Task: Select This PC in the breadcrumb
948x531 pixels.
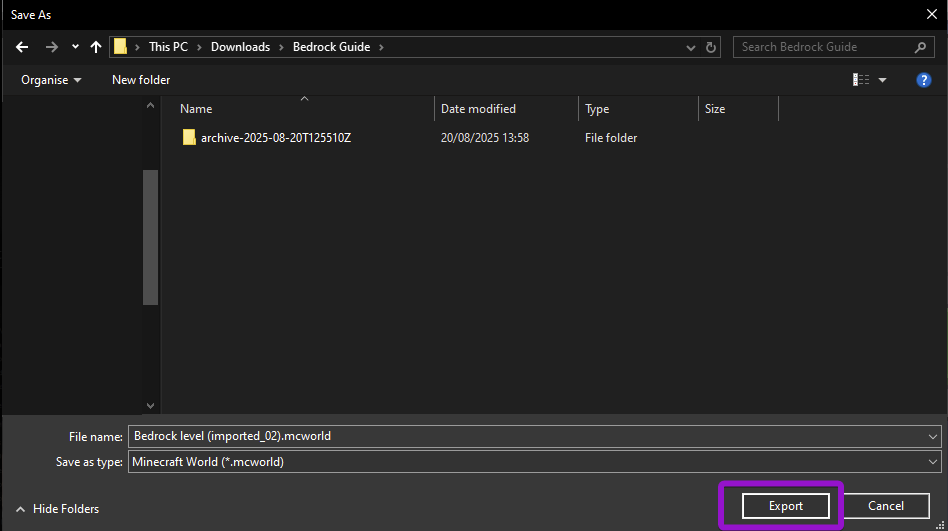Action: click(168, 47)
